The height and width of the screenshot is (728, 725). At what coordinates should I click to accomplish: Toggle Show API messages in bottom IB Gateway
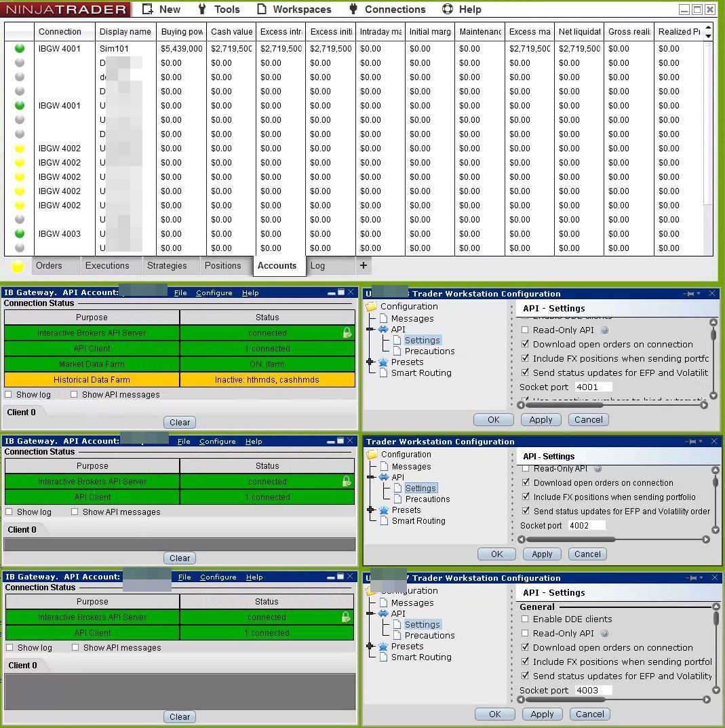pyautogui.click(x=75, y=647)
